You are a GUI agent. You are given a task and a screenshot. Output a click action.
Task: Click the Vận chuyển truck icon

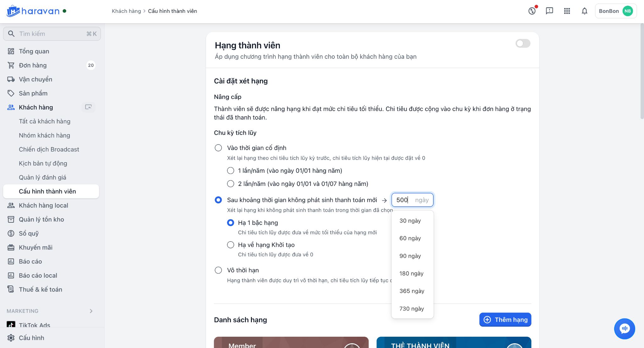pos(11,79)
